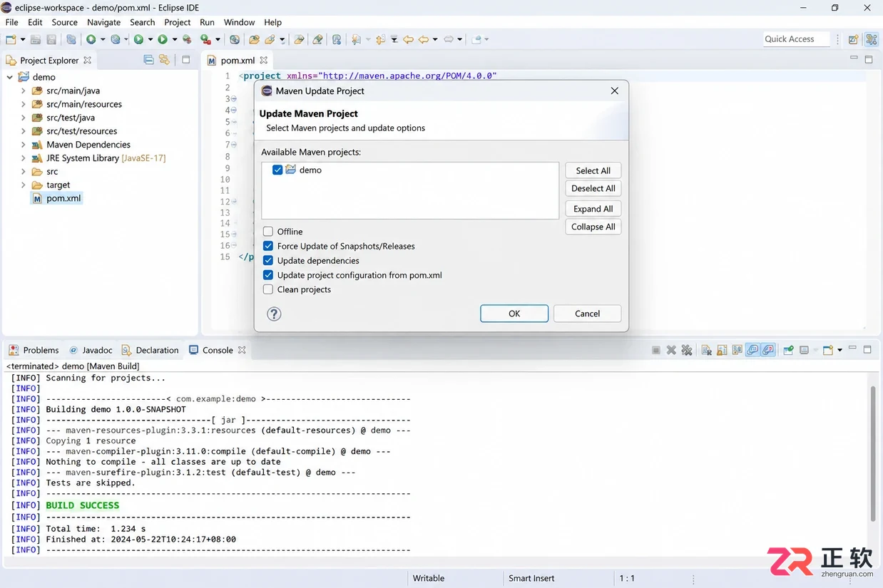Viewport: 883px width, 588px height.
Task: Click the Expand All button
Action: (x=593, y=209)
